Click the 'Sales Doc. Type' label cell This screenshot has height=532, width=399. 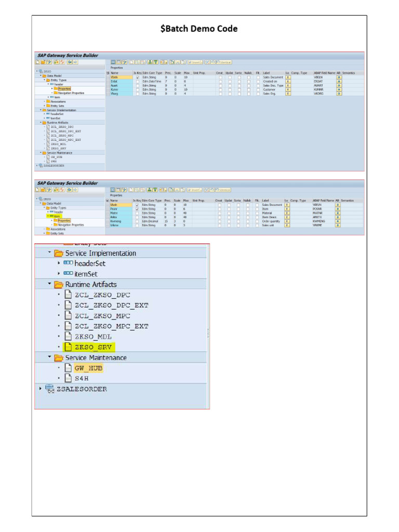pyautogui.click(x=273, y=86)
